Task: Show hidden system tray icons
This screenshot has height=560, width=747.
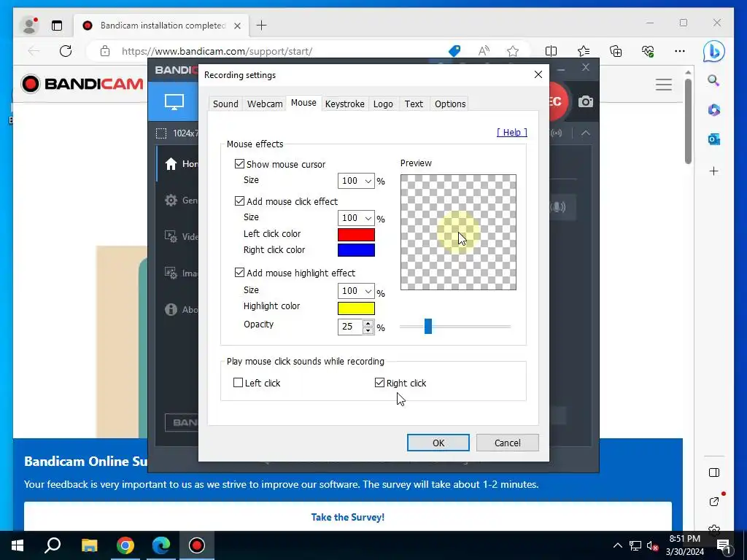Action: [617, 545]
